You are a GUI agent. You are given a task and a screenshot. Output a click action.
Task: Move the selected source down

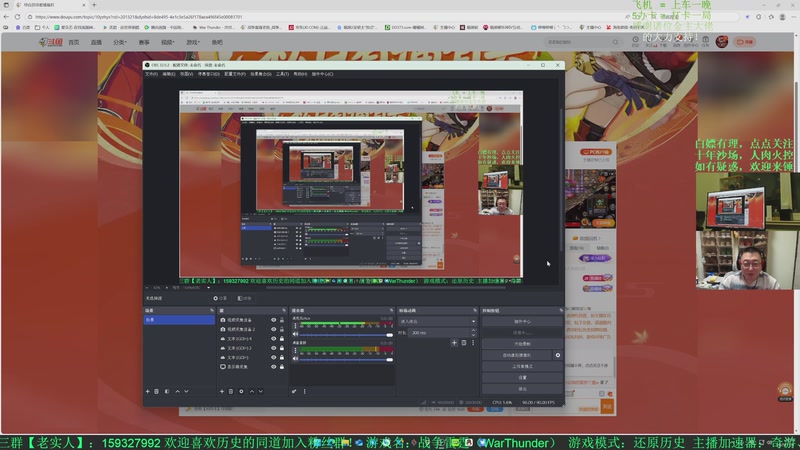pyautogui.click(x=261, y=391)
